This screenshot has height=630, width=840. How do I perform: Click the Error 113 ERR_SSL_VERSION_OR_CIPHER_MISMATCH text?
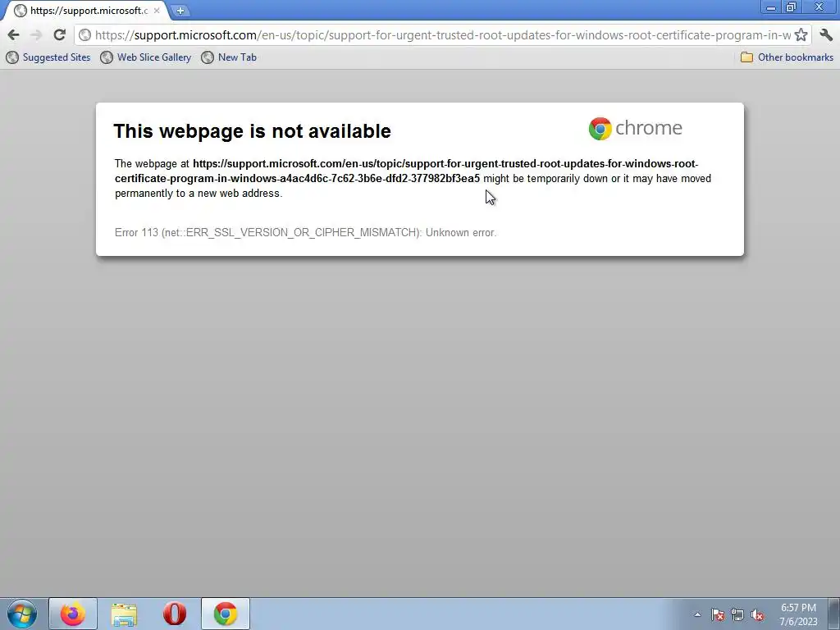[305, 232]
